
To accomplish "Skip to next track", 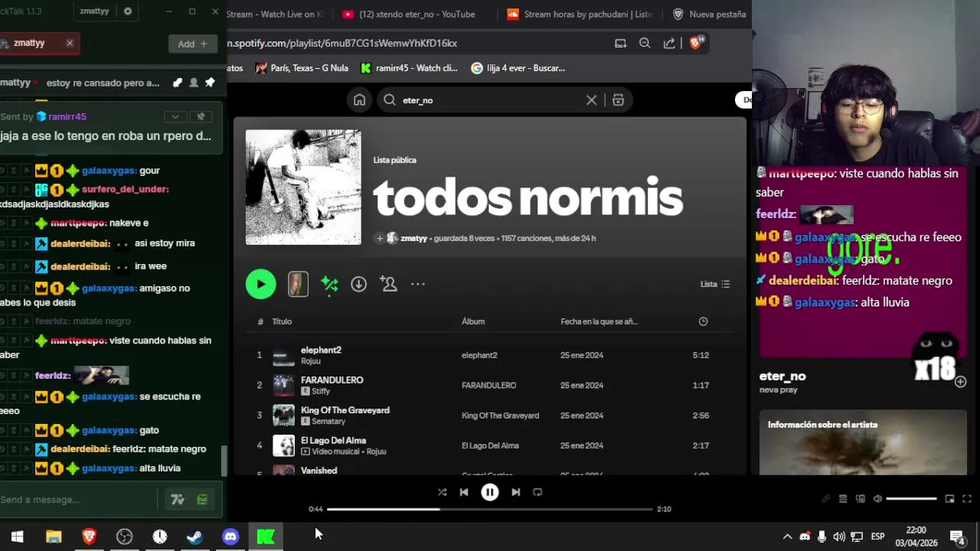I will [515, 492].
